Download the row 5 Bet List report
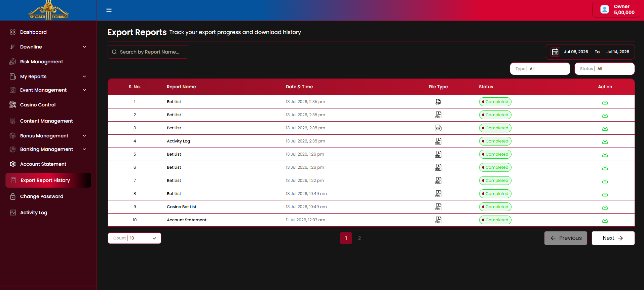644x290 pixels. coord(605,154)
